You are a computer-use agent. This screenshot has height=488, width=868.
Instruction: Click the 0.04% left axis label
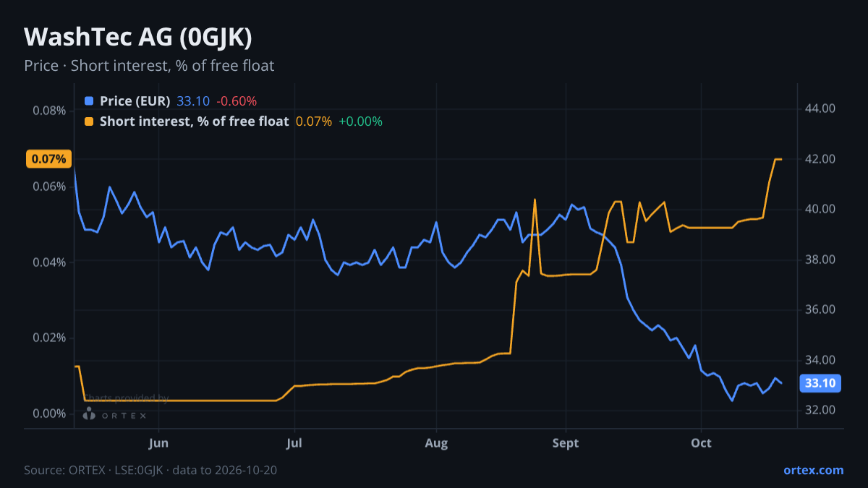coord(49,262)
